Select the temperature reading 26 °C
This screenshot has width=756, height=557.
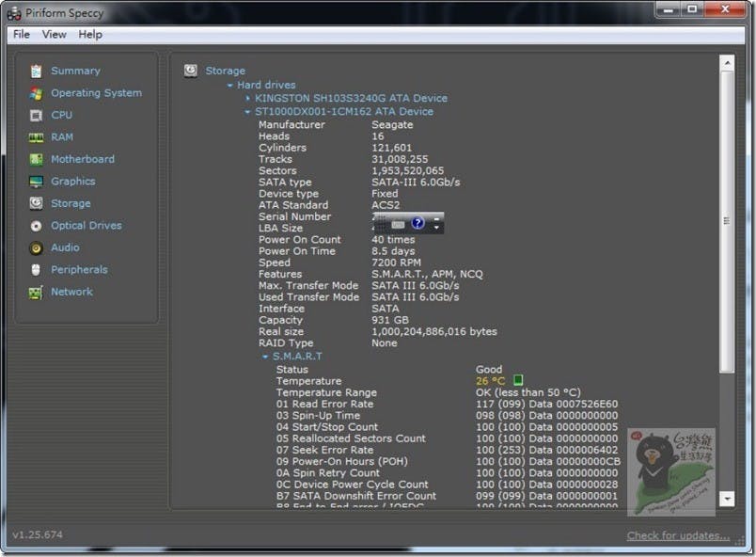click(x=490, y=381)
